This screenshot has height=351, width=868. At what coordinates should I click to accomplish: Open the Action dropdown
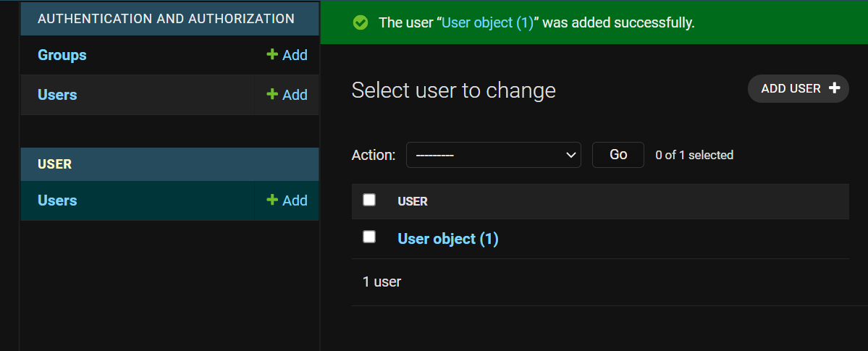[x=493, y=155]
